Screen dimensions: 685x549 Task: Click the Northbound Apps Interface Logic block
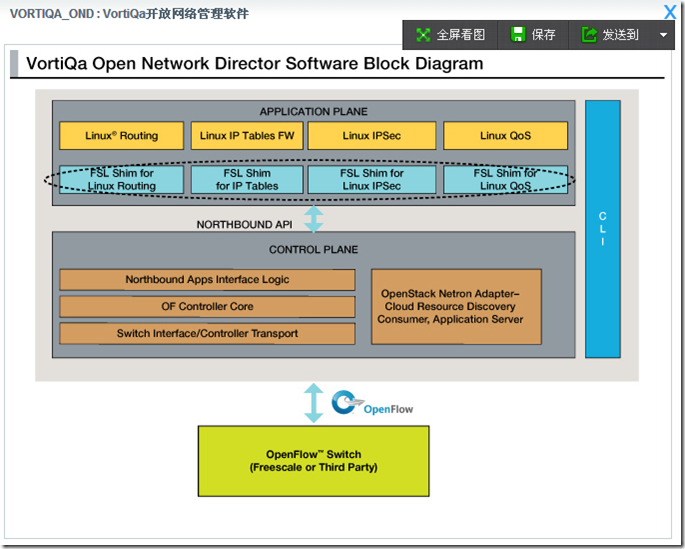[x=207, y=280]
